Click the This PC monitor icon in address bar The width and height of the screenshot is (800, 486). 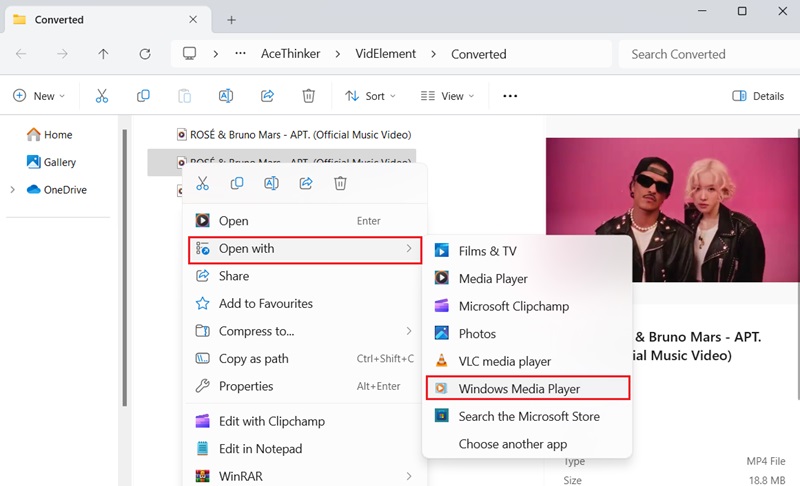click(x=189, y=54)
